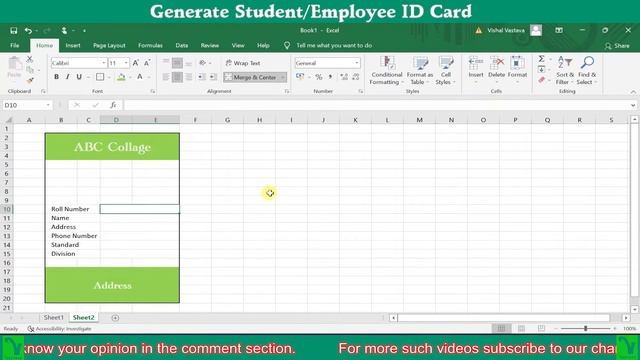640x360 pixels.
Task: Switch to the Insert ribbon tab
Action: (73, 45)
